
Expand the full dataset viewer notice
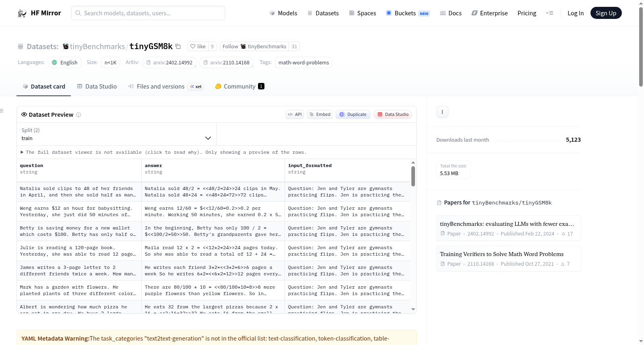pos(164,152)
